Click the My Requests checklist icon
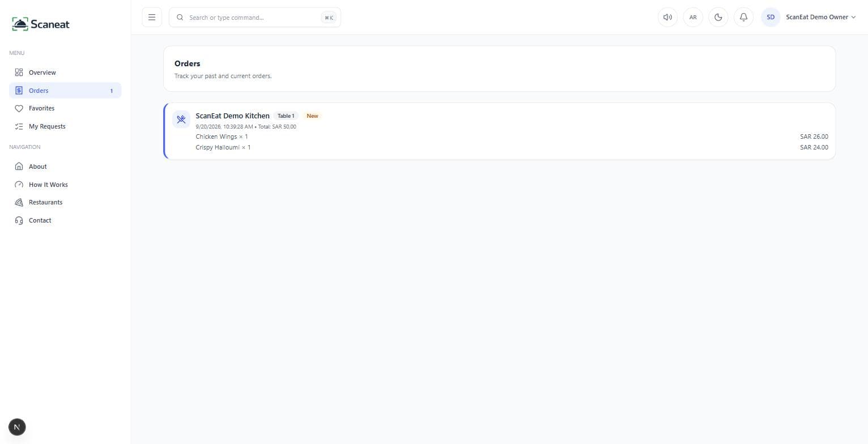 19,126
